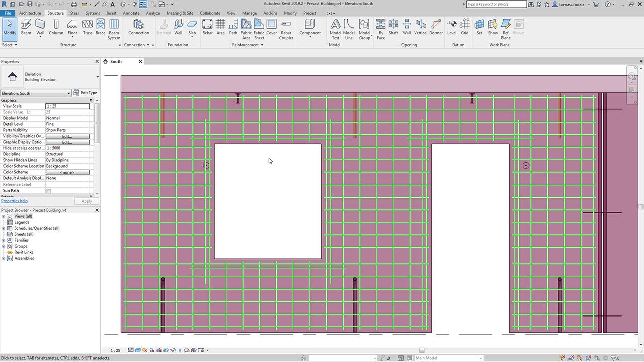Select the Modify tool
Image resolution: width=644 pixels, height=362 pixels.
click(9, 28)
